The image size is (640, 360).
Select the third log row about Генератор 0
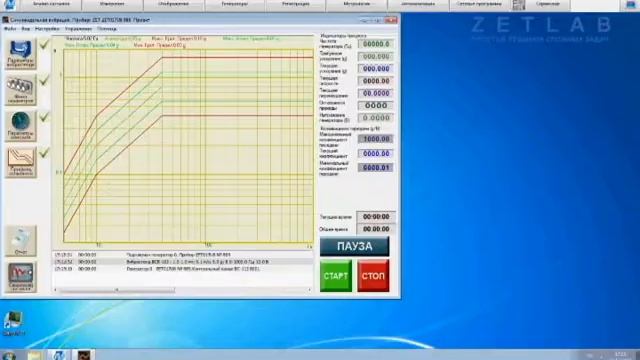183,269
